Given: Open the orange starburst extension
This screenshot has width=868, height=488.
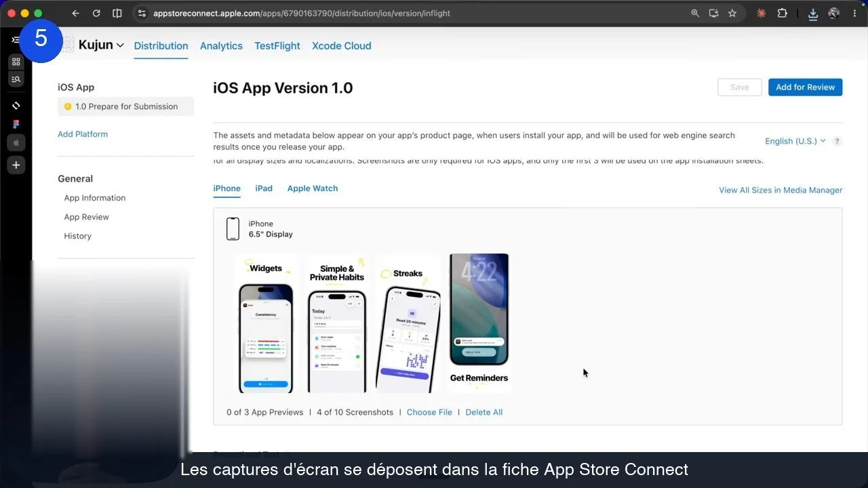Looking at the screenshot, I should (762, 13).
